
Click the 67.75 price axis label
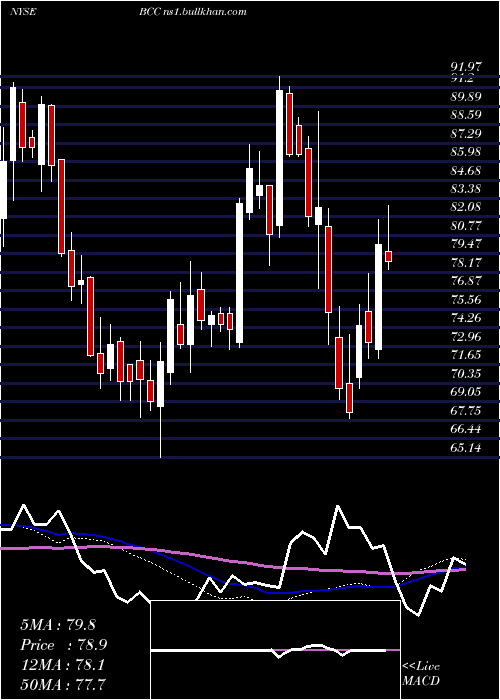pos(466,411)
